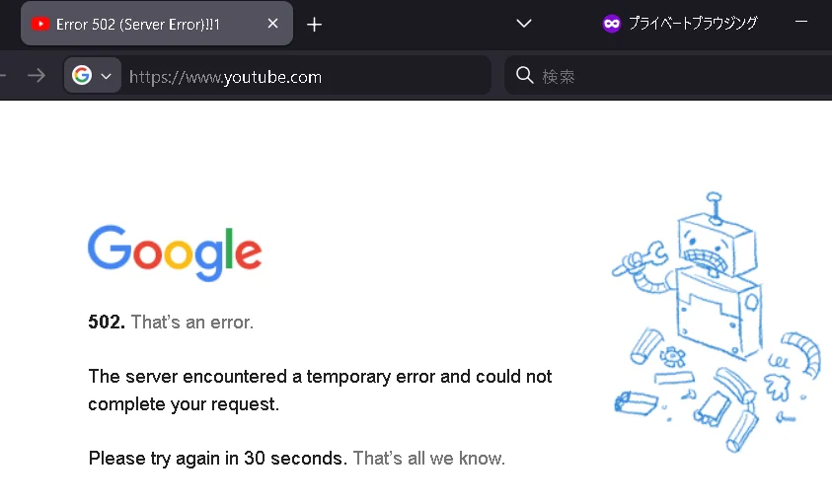The image size is (832, 504).
Task: Go forward with the forward arrow
Action: (x=37, y=76)
